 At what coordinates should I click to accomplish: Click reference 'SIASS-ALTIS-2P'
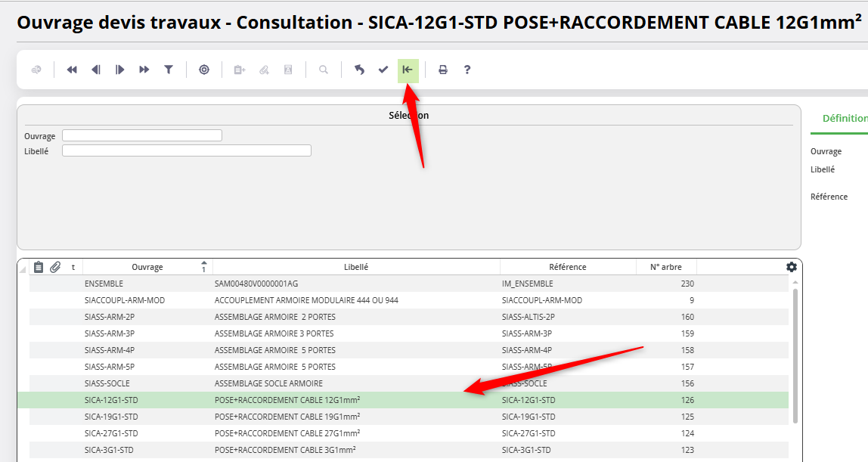(x=528, y=317)
